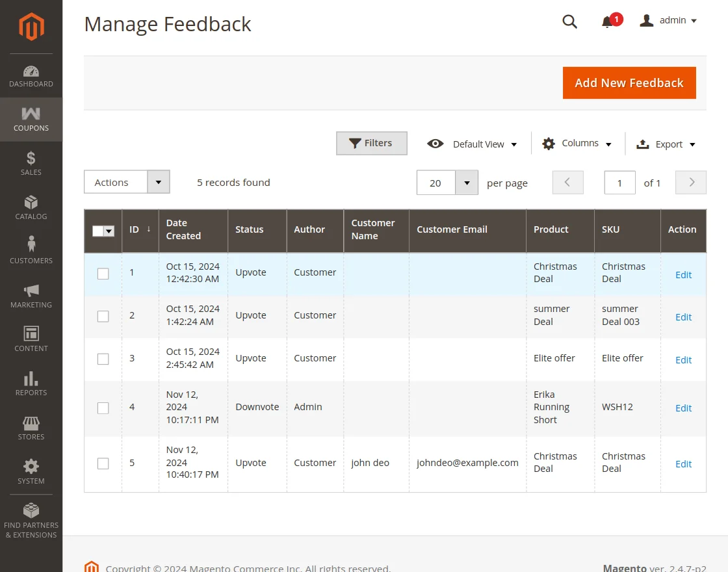728x572 pixels.
Task: Edit the feedback from john deo
Action: click(683, 464)
